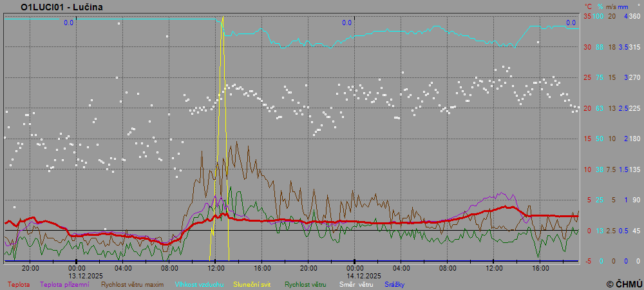Click the 315 value on direction axis
Viewport: 644px width, 290px height.
[x=634, y=47]
